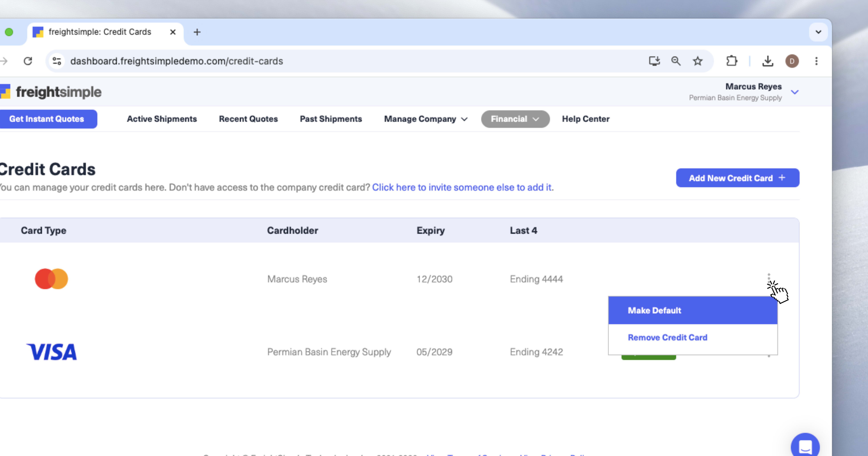Click the Expiry column header
This screenshot has width=868, height=456.
coord(431,230)
